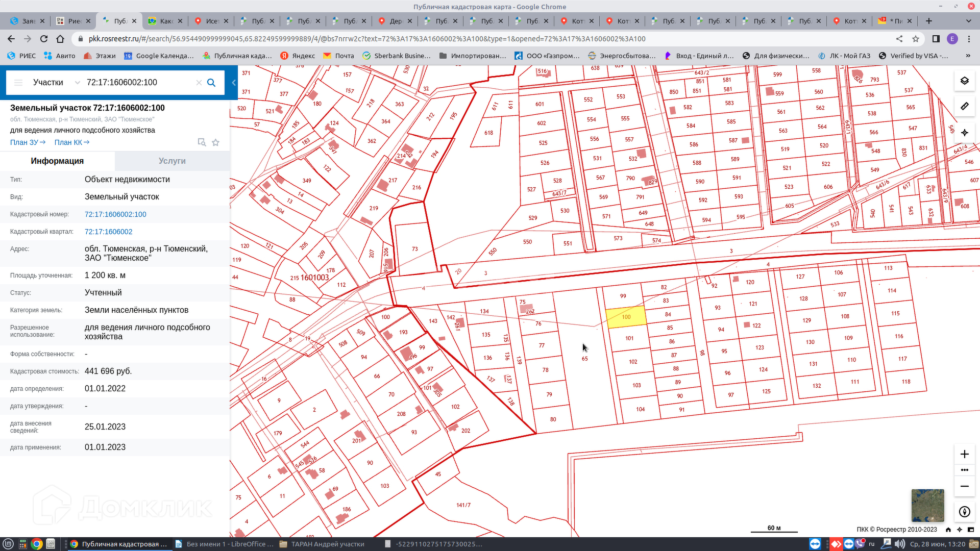Click the search magnifier icon
Viewport: 980px width, 551px height.
click(x=211, y=83)
